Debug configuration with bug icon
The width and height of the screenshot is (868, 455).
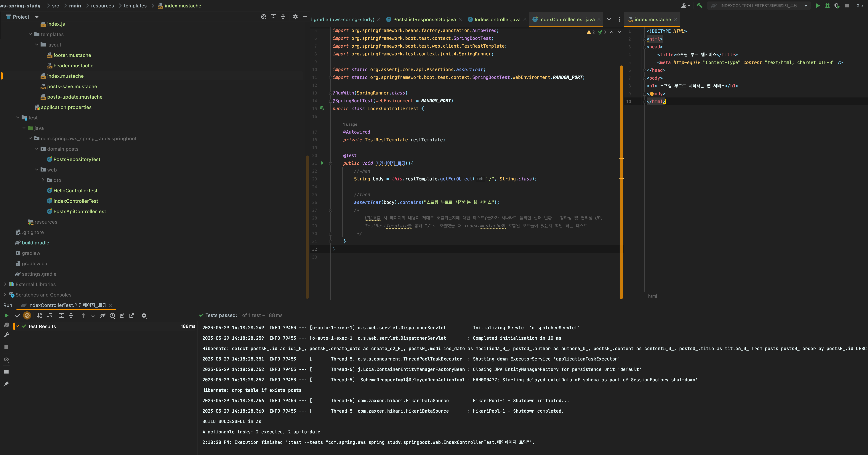point(827,6)
